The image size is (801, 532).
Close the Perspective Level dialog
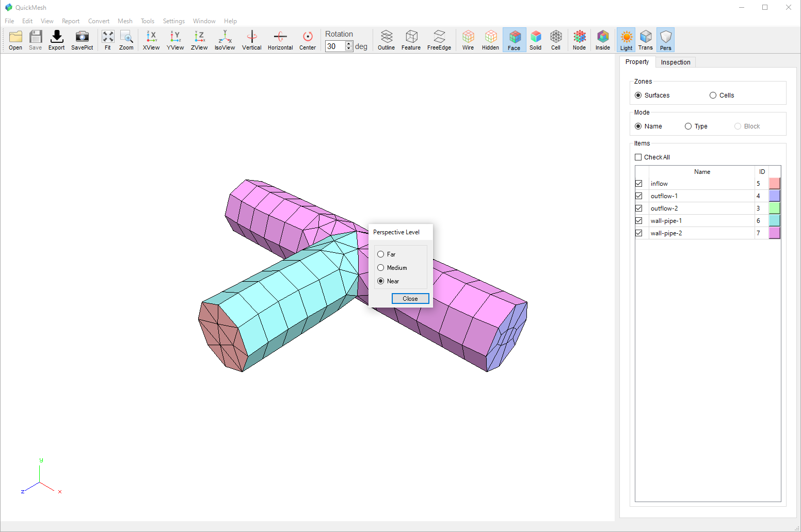[x=410, y=299]
